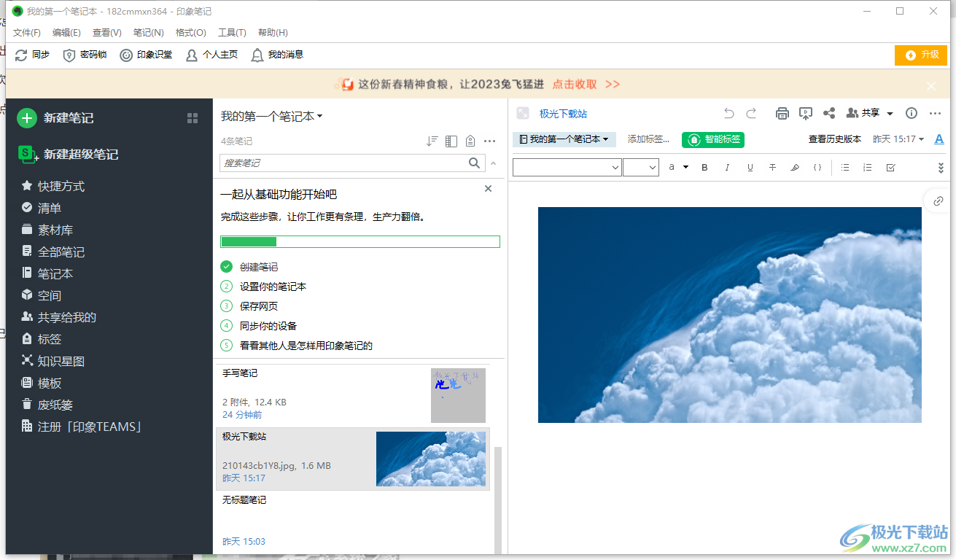Redo the last edit in note
This screenshot has width=956, height=560.
751,113
